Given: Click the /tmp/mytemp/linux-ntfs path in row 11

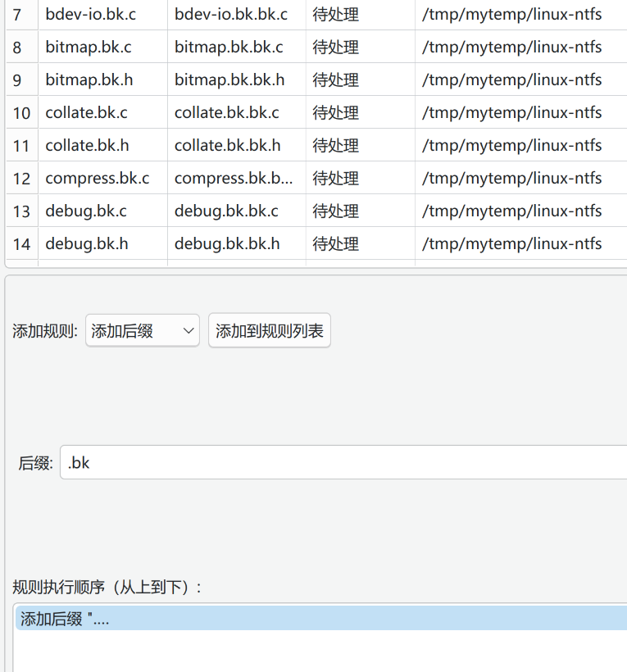Looking at the screenshot, I should (x=521, y=145).
